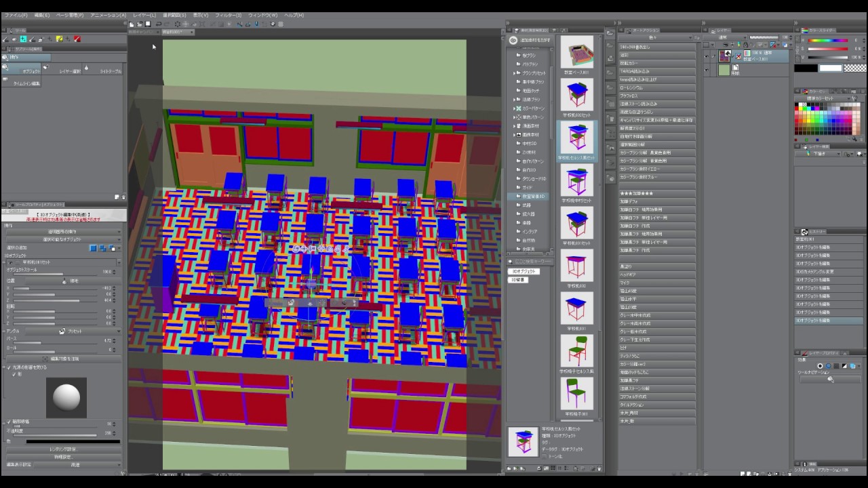Screen dimensions: 868x488
Task: Toggle the 3D背景 tag filter
Action: [518, 279]
